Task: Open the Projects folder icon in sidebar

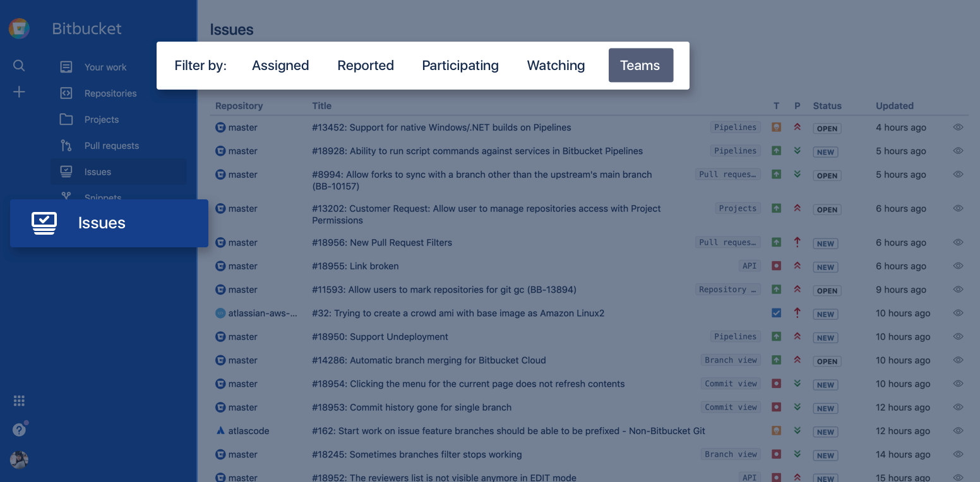Action: 66,119
